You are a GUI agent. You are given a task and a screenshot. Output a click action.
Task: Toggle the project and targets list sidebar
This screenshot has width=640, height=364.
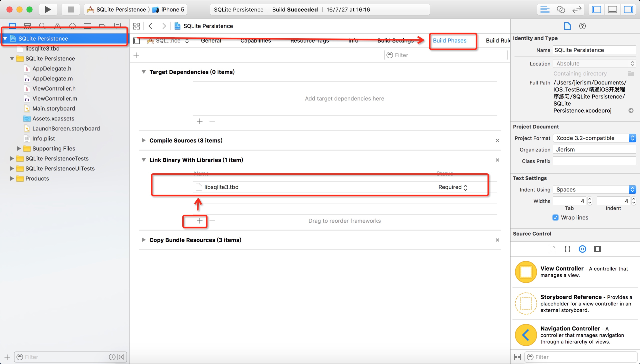tap(136, 40)
